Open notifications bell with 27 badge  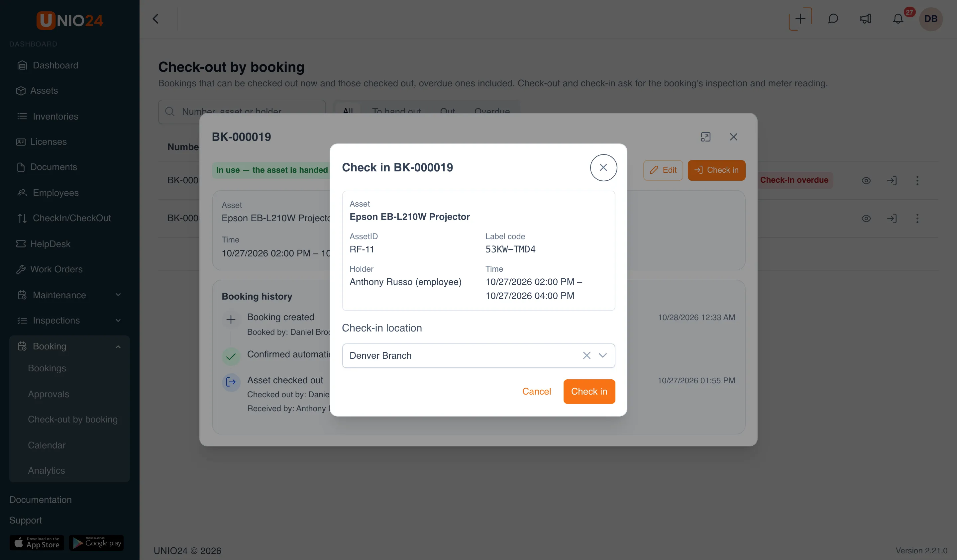[898, 19]
